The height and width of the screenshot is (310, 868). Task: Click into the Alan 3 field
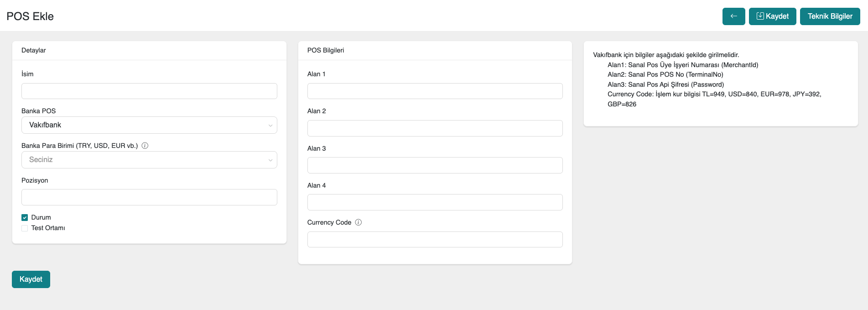click(435, 165)
